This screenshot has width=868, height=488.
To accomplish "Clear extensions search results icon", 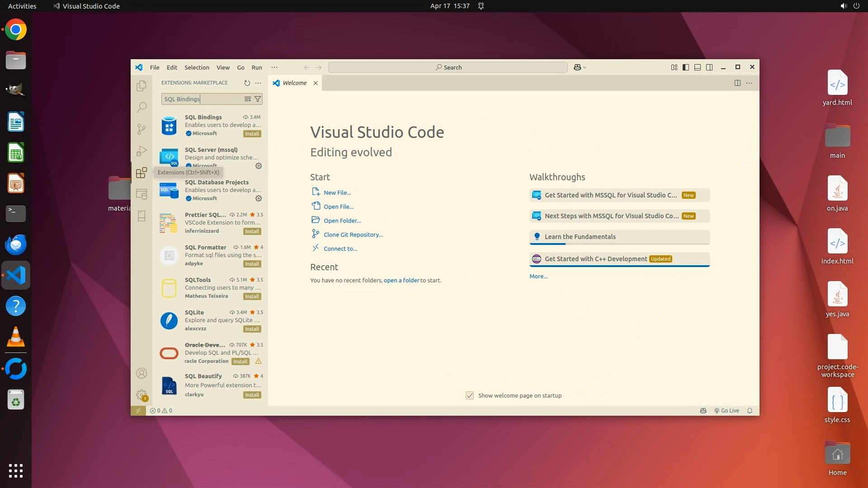I will coord(247,99).
